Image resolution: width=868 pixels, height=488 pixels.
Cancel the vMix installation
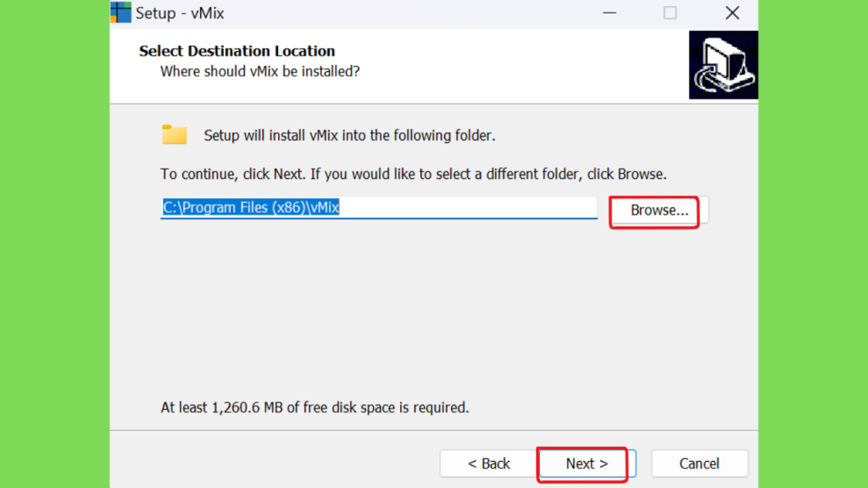pyautogui.click(x=699, y=463)
